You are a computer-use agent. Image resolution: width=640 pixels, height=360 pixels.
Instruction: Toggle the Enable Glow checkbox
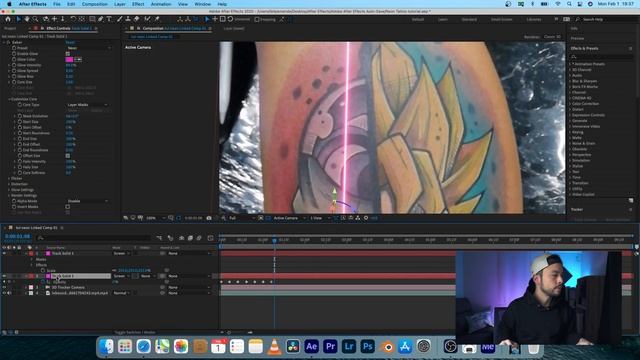pos(68,54)
